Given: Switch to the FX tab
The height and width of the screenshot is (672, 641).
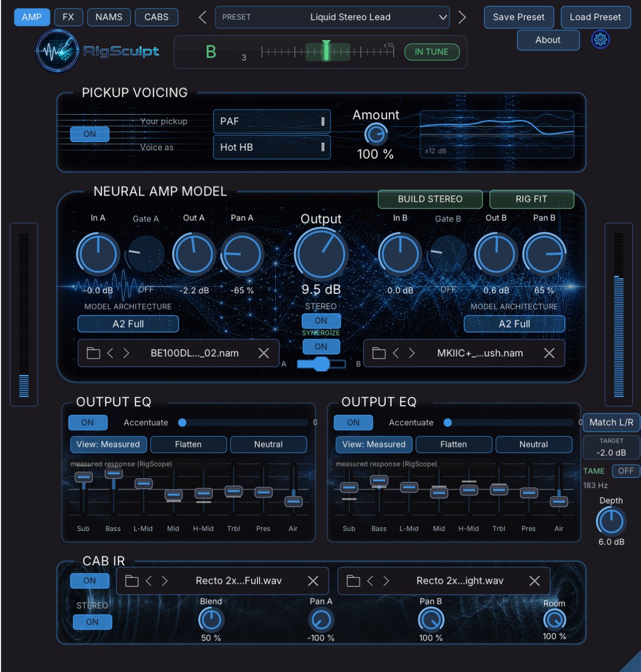Looking at the screenshot, I should [x=68, y=17].
